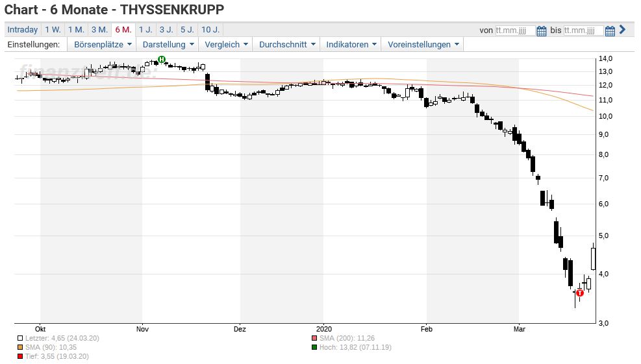Open calendar picker for 'bis' date

pos(610,30)
